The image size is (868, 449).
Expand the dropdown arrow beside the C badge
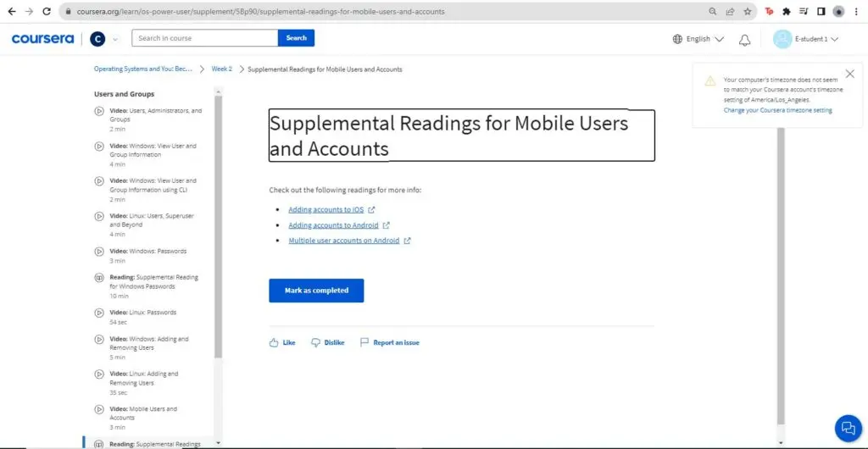click(x=115, y=39)
